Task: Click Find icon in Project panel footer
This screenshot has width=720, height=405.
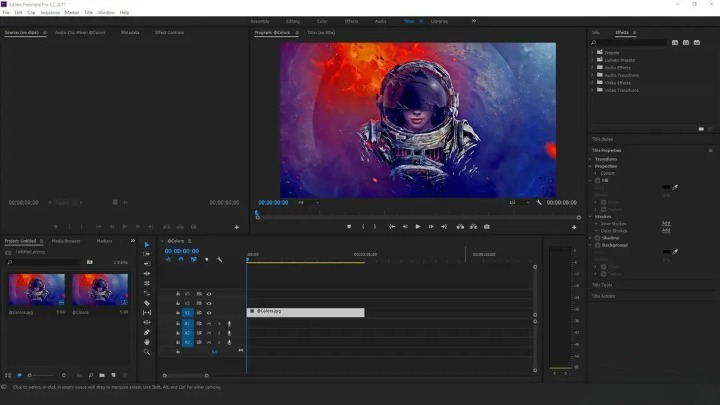Action: coord(91,376)
